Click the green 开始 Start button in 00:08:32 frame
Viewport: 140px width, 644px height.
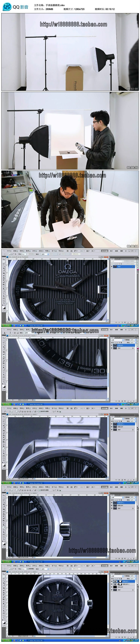click(x=7, y=326)
